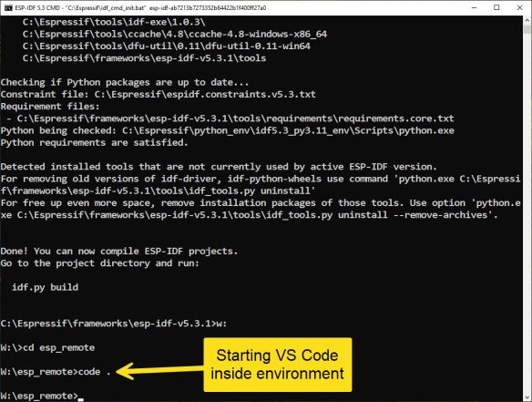Click the 'idf.py build' command text
The image size is (532, 402).
click(x=46, y=287)
